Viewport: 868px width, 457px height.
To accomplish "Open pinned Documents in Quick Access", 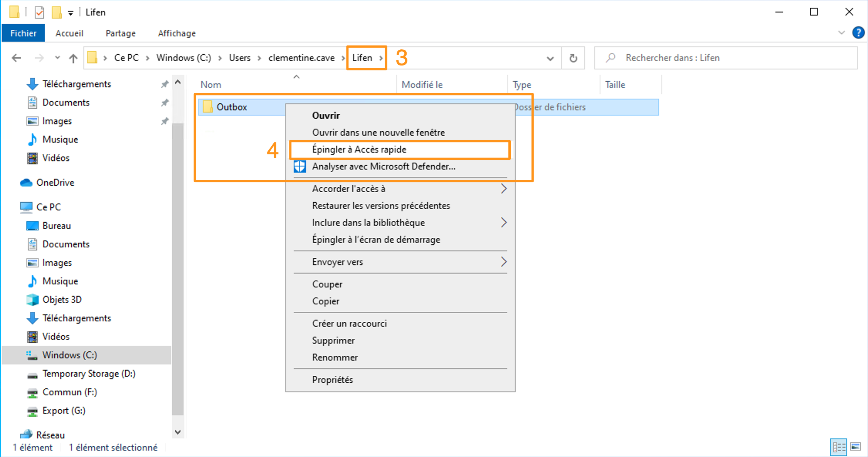I will [66, 102].
